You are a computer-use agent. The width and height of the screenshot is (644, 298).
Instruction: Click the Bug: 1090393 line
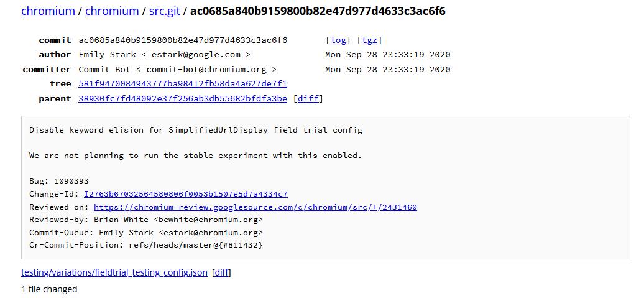[59, 181]
